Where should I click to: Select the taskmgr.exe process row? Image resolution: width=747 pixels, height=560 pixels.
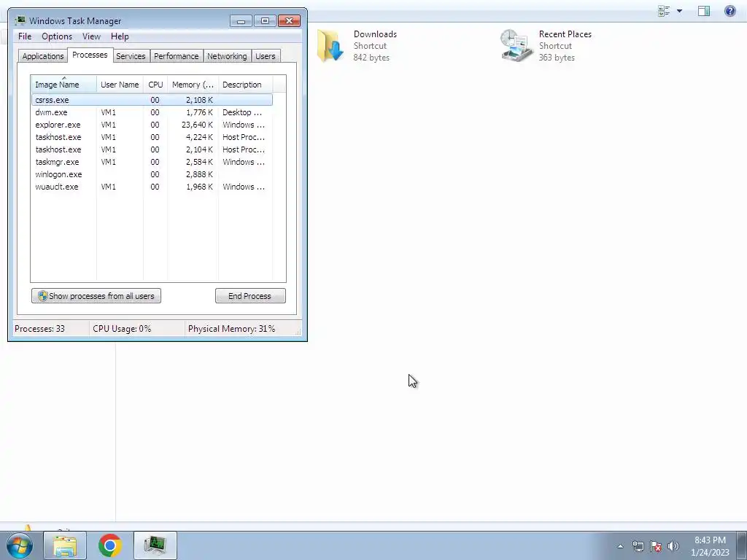pyautogui.click(x=152, y=162)
